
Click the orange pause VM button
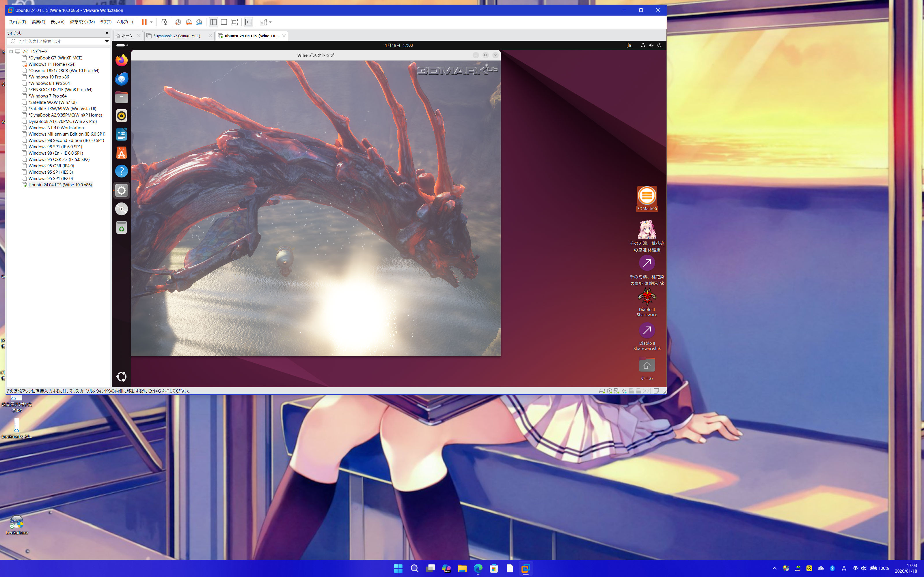144,22
